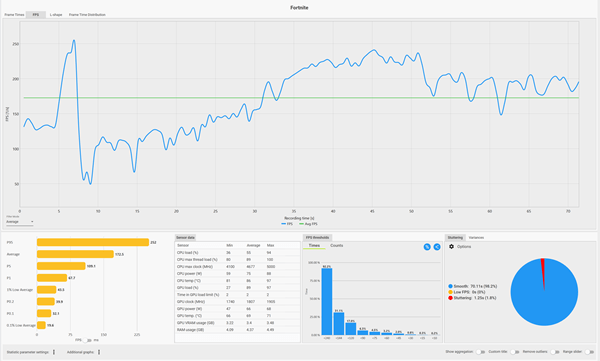Click the Stuttering: 1.25s legend text
This screenshot has width=600, height=361.
(475, 298)
